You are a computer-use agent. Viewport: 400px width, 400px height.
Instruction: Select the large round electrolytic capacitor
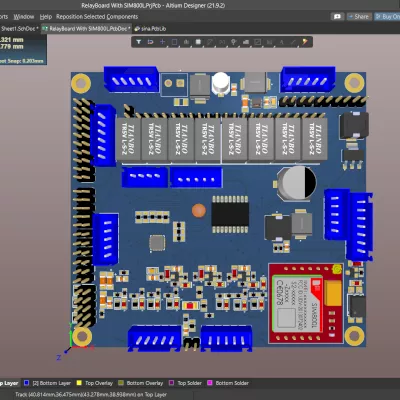click(297, 183)
